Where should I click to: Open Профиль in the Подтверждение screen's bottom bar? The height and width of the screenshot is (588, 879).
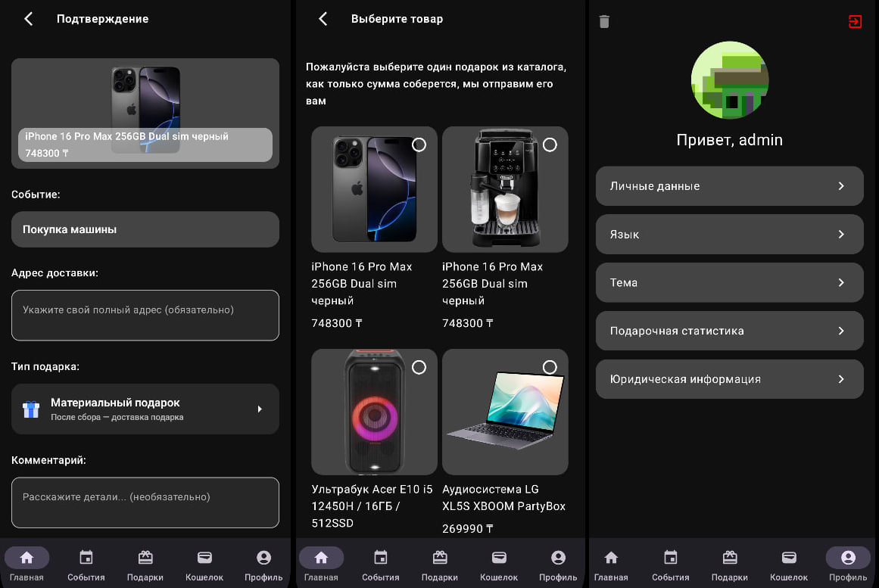pyautogui.click(x=263, y=565)
